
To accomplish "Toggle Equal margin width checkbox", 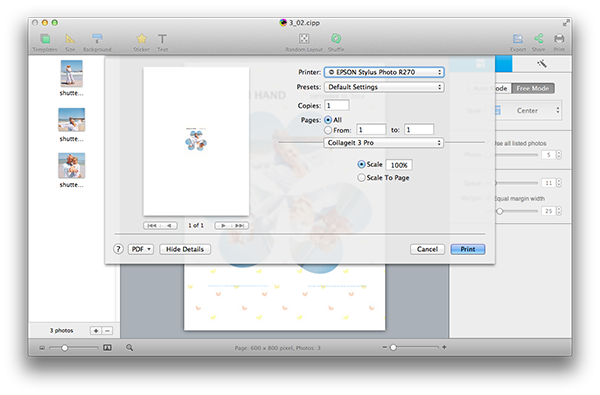I will 488,198.
